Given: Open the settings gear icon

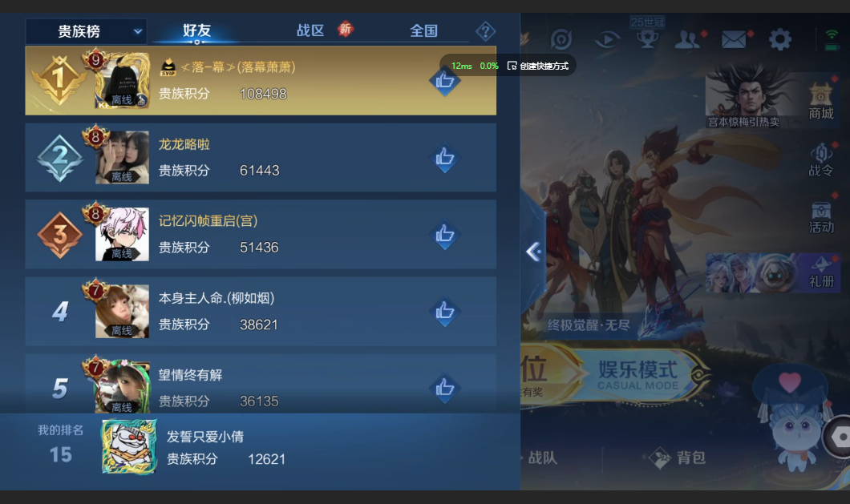Looking at the screenshot, I should point(780,39).
